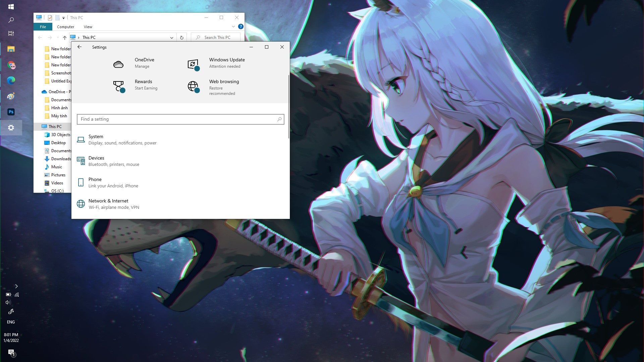The height and width of the screenshot is (362, 644).
Task: Select the View menu tab
Action: point(87,26)
